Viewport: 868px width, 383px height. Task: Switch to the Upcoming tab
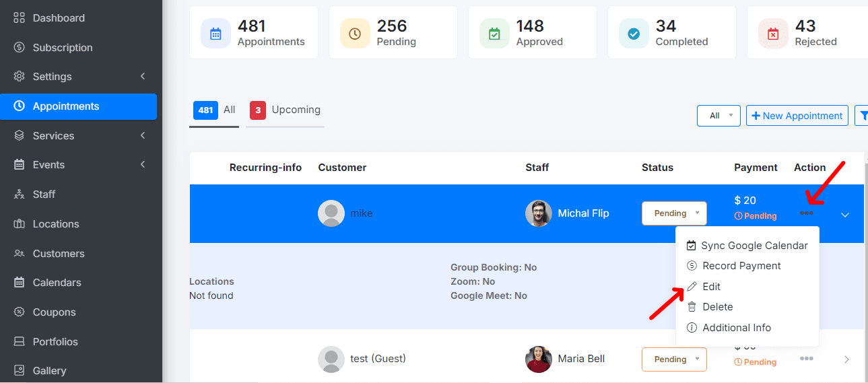285,110
